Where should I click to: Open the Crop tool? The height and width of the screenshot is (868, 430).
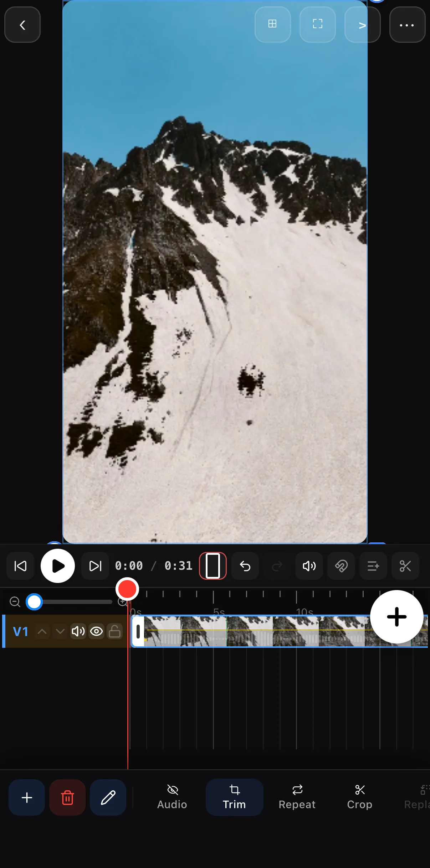(360, 797)
